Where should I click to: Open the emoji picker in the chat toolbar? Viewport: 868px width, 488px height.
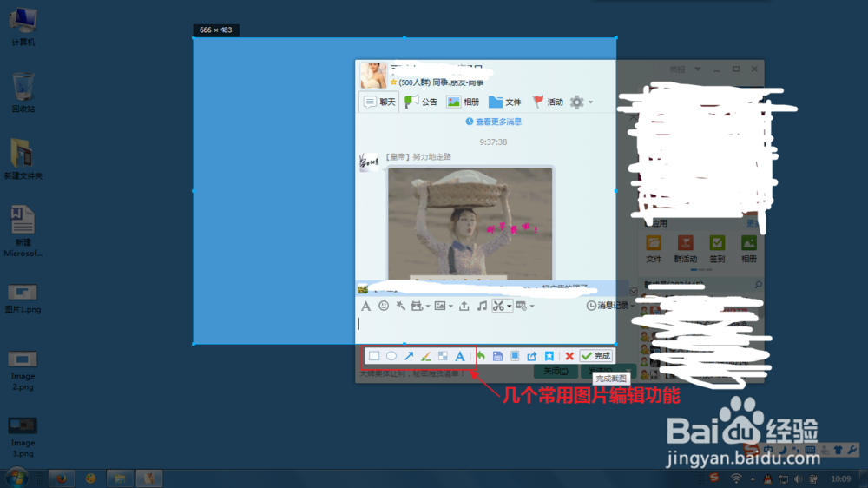tap(383, 306)
